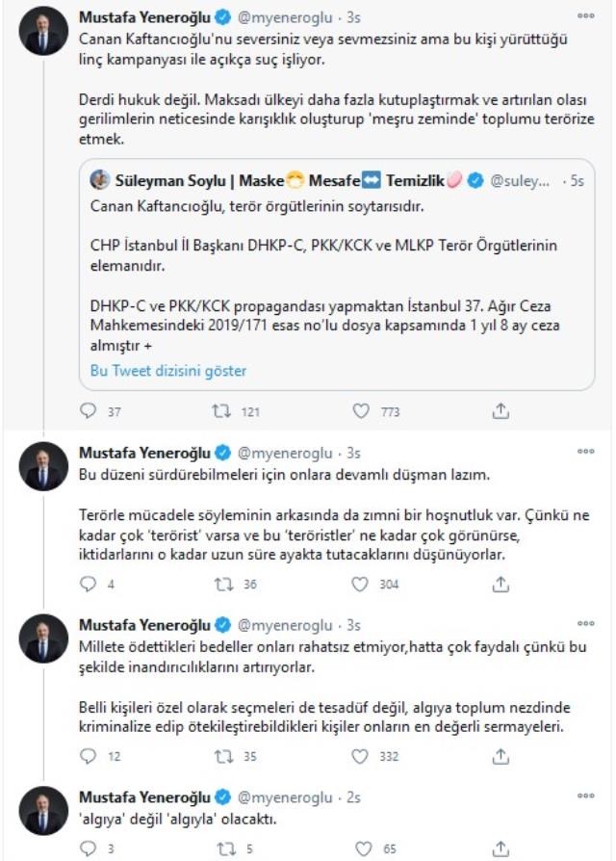616x861 pixels.
Task: Retweet the tweet with 36 retweets
Action: pos(222,584)
